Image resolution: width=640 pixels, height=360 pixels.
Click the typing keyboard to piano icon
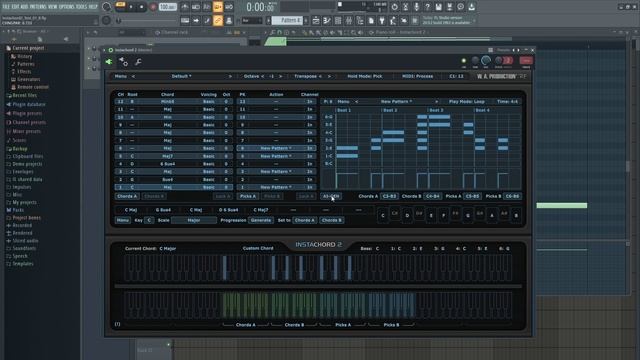tap(185, 20)
